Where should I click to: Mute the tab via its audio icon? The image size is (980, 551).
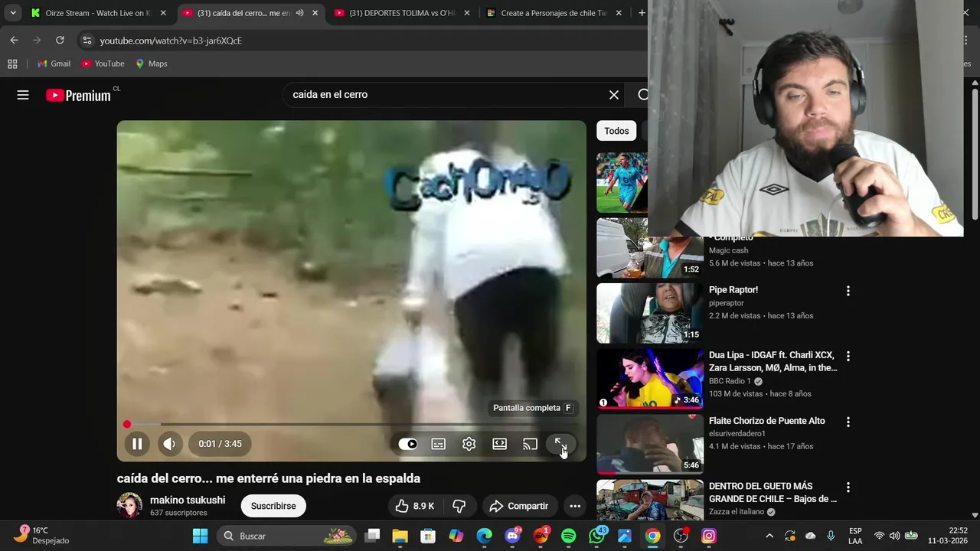point(299,13)
